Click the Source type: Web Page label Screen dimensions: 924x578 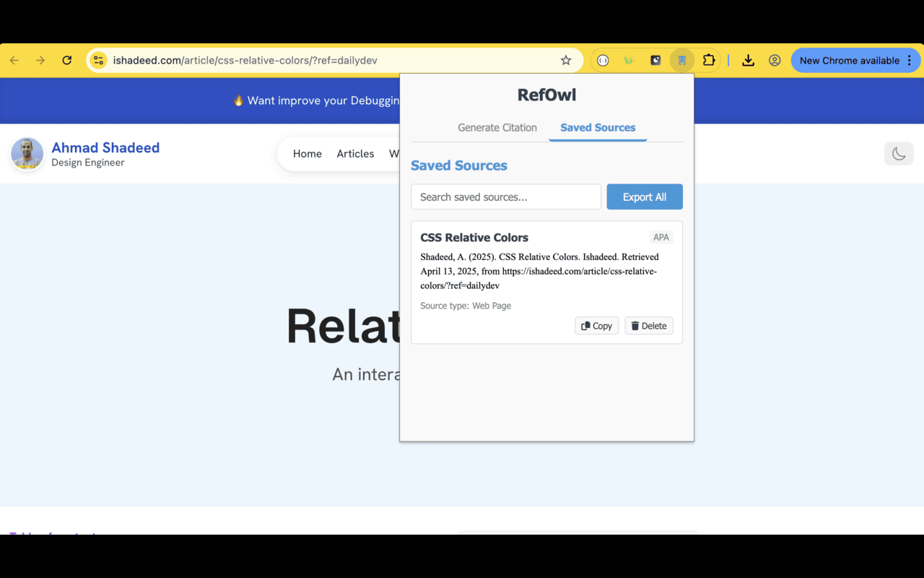click(x=466, y=306)
